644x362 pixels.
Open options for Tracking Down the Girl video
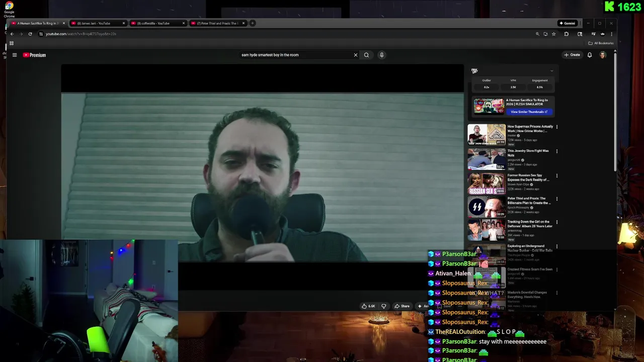pos(557,222)
